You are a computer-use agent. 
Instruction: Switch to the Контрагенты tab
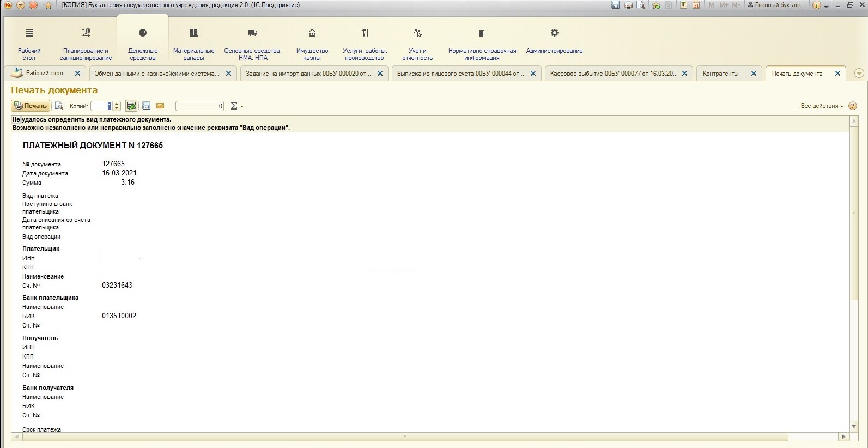720,74
